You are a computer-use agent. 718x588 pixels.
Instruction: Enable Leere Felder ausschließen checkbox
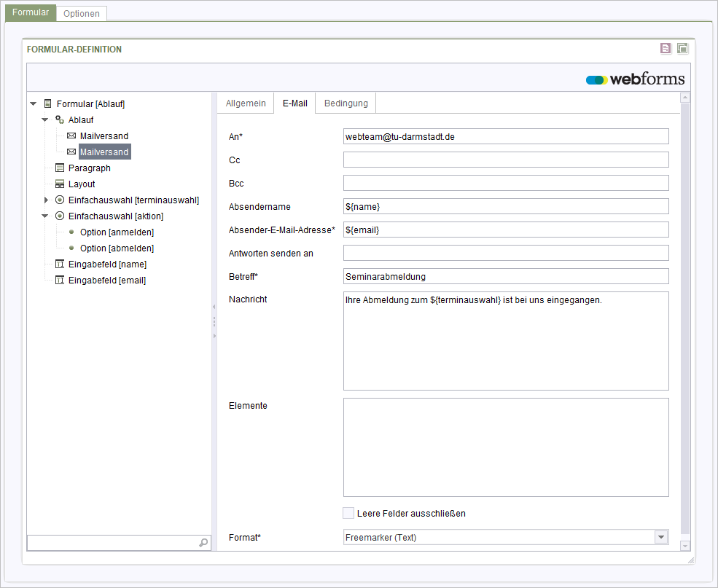[348, 513]
